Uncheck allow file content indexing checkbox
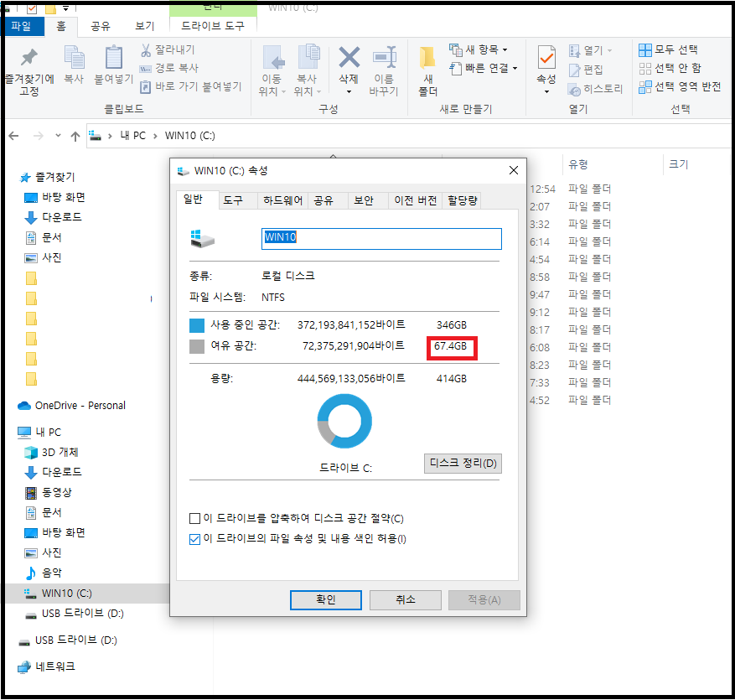The height and width of the screenshot is (700, 735). coord(194,539)
